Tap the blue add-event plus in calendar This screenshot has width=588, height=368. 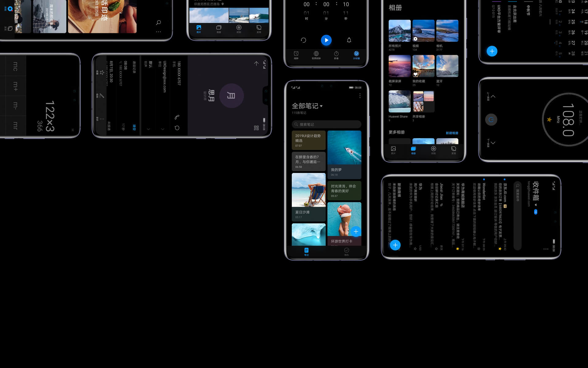click(x=492, y=51)
